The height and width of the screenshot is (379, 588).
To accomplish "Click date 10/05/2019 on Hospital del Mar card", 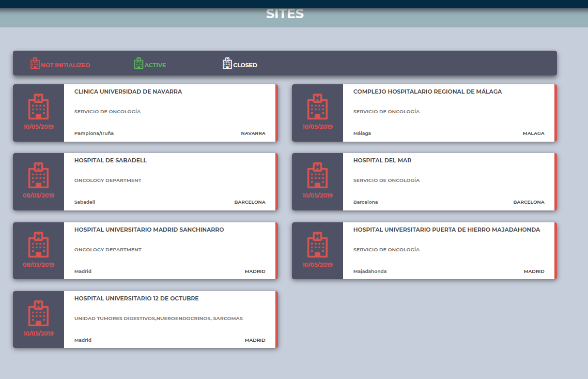I will (x=318, y=195).
